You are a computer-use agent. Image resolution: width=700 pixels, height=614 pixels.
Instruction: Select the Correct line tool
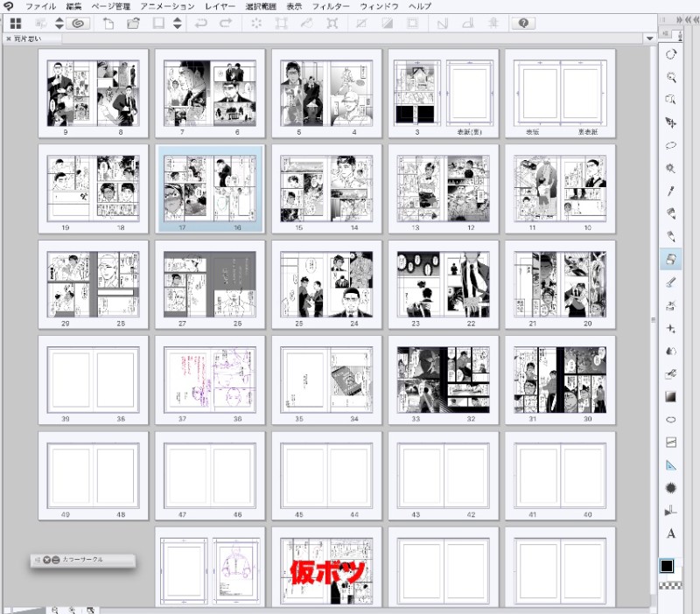pyautogui.click(x=670, y=511)
